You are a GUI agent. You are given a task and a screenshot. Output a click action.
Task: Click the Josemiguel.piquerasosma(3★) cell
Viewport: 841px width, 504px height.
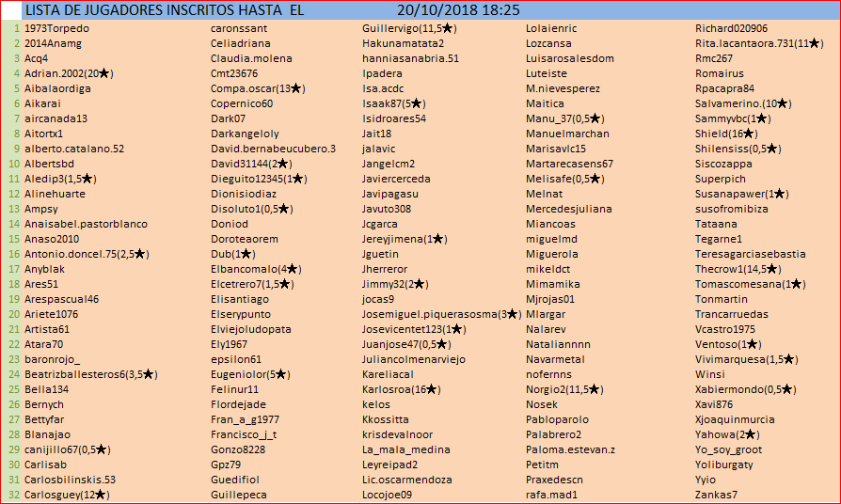pos(441,314)
